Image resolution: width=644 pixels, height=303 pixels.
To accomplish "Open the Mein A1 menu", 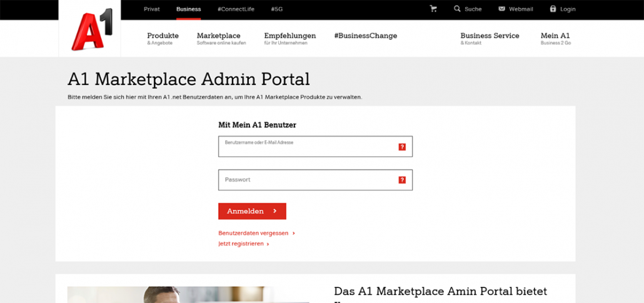I will pyautogui.click(x=555, y=38).
